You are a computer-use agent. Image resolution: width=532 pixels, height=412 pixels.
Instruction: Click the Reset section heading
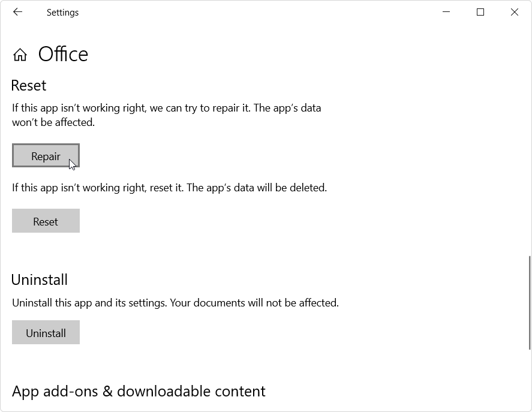tap(29, 86)
